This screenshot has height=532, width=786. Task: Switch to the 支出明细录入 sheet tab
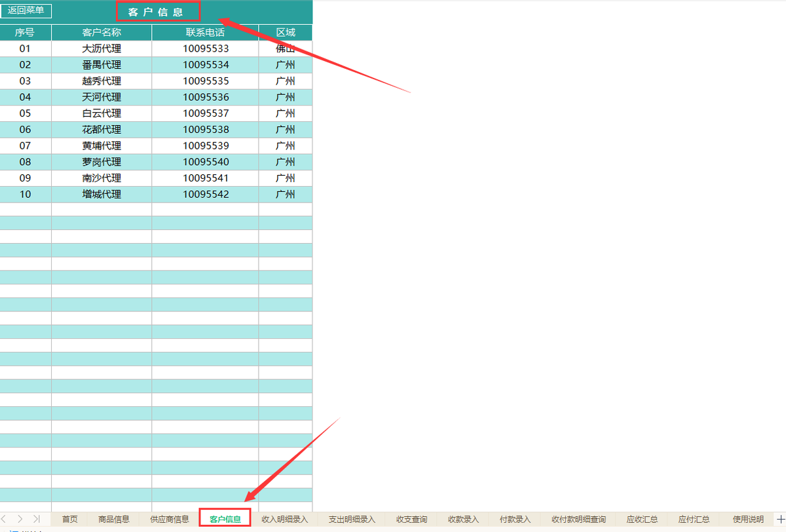350,518
